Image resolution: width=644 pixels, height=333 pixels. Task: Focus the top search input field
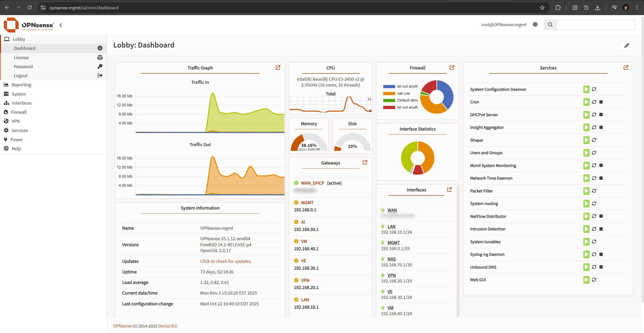(x=595, y=25)
